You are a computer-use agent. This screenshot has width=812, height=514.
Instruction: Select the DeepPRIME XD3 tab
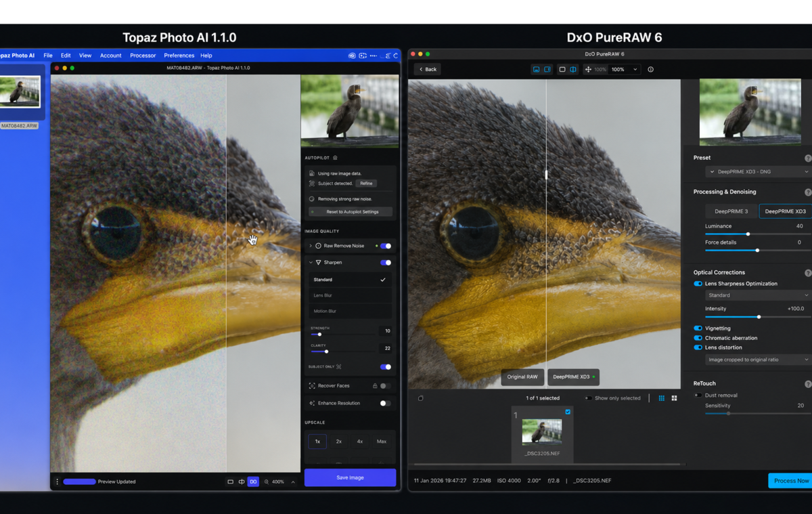coord(786,211)
